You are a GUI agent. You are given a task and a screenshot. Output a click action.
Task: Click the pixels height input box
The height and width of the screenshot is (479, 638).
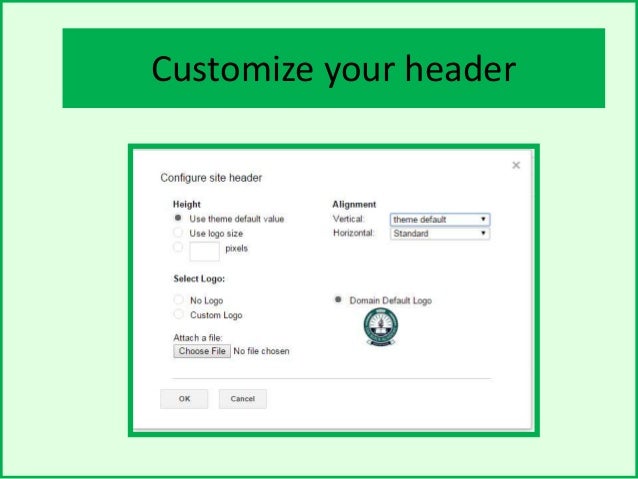tap(204, 251)
